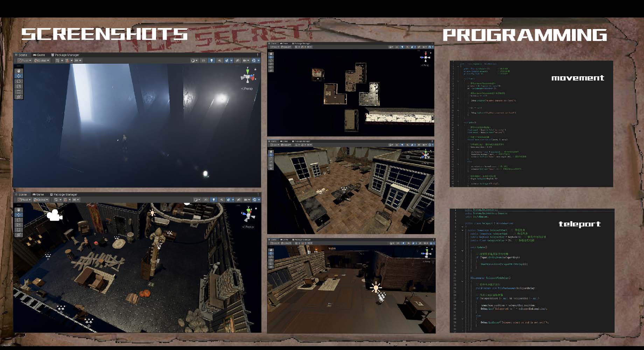644x350 pixels.
Task: Select Rect tool in bottom-left room scene view
Action: click(x=19, y=230)
